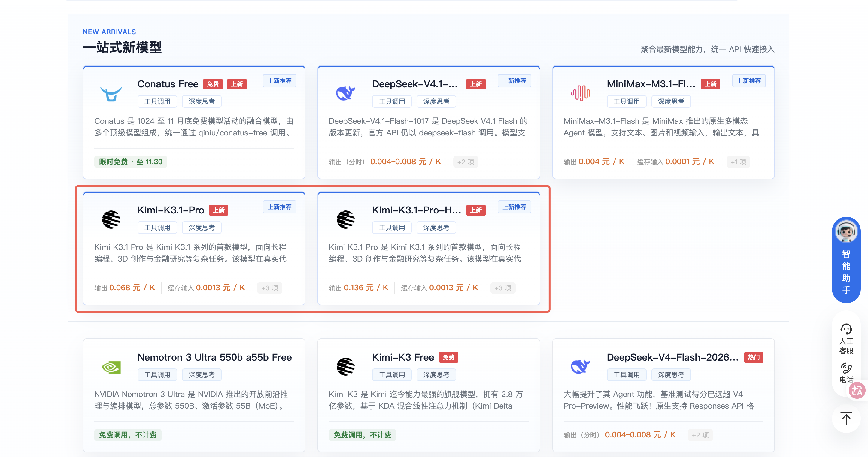Image resolution: width=868 pixels, height=457 pixels.
Task: Click the DeepSeek-V4-Flash-2026 whale logo icon
Action: click(580, 367)
